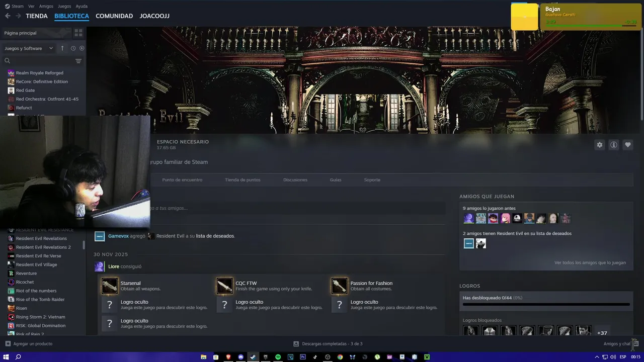
Task: Click the 0/44 achievements progress bar
Action: pos(546,304)
